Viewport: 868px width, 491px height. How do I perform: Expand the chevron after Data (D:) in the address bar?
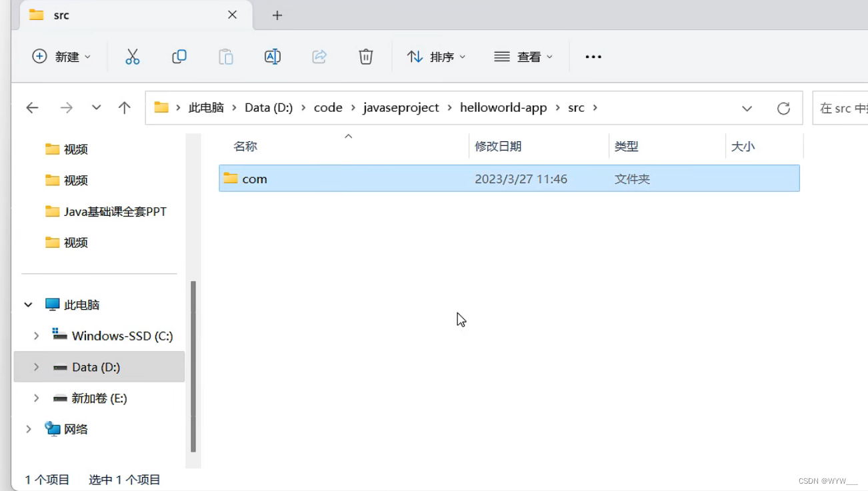(303, 107)
